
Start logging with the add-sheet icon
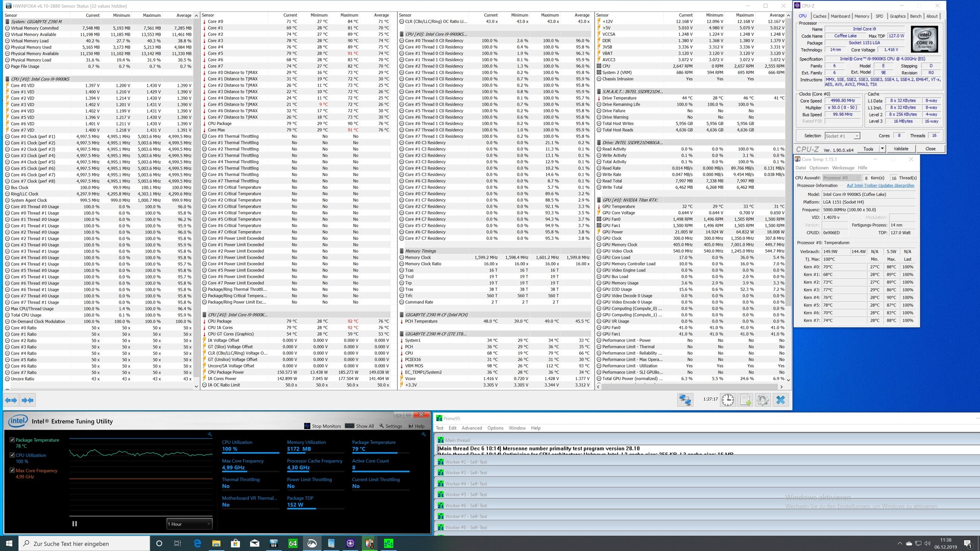tap(745, 400)
